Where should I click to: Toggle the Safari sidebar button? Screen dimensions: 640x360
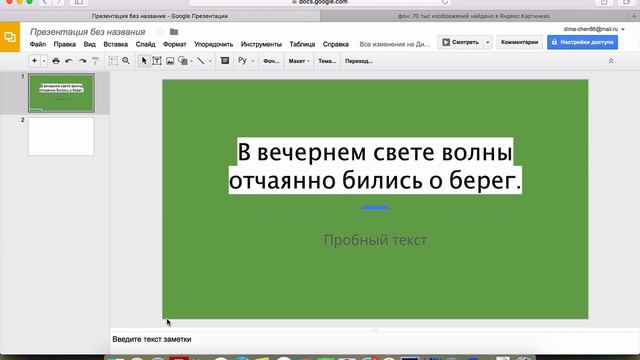tap(79, 2)
